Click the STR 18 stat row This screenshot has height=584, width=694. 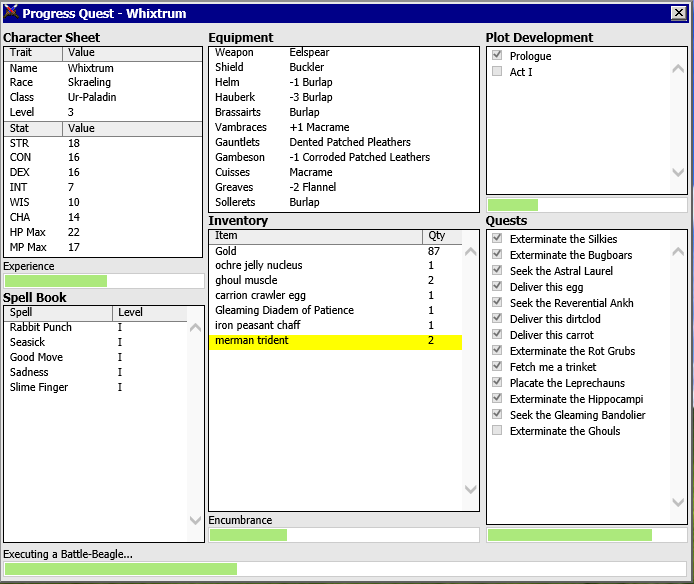pyautogui.click(x=103, y=144)
